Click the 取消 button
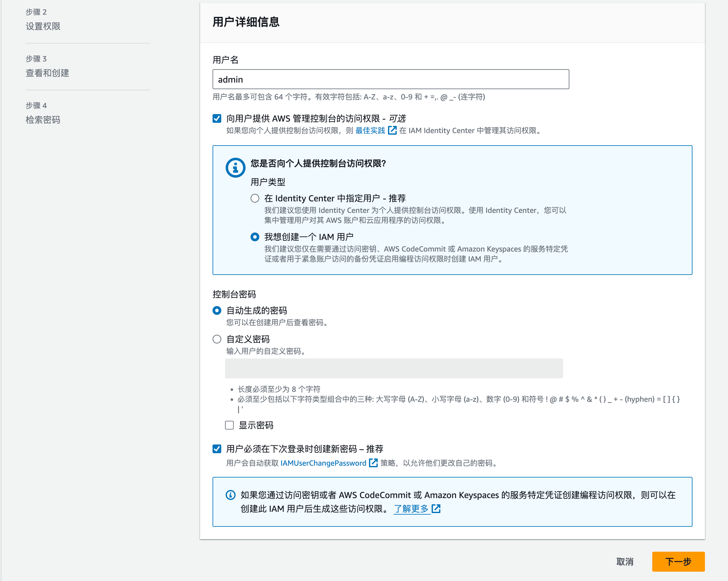The height and width of the screenshot is (581, 728). 625,562
